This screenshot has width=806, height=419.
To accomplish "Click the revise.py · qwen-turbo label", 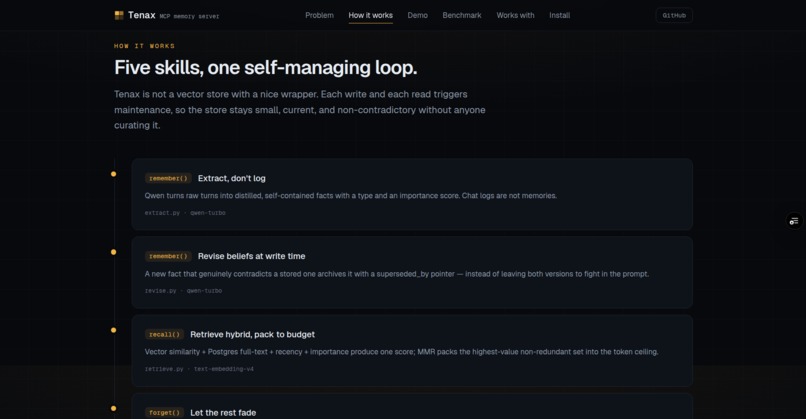I will (184, 291).
